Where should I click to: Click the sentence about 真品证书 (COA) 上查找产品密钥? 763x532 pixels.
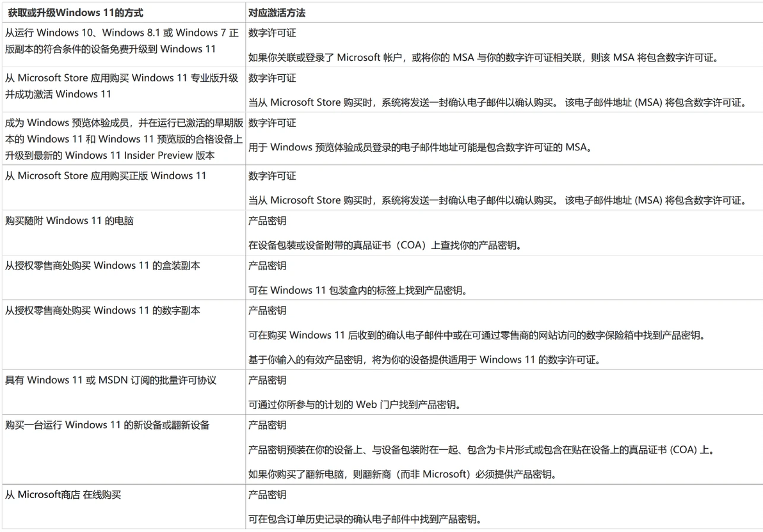385,245
